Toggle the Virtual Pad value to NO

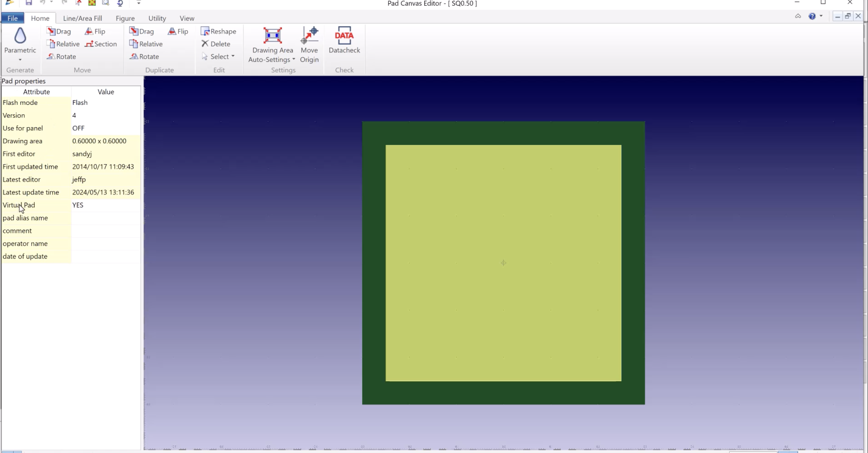click(x=78, y=205)
